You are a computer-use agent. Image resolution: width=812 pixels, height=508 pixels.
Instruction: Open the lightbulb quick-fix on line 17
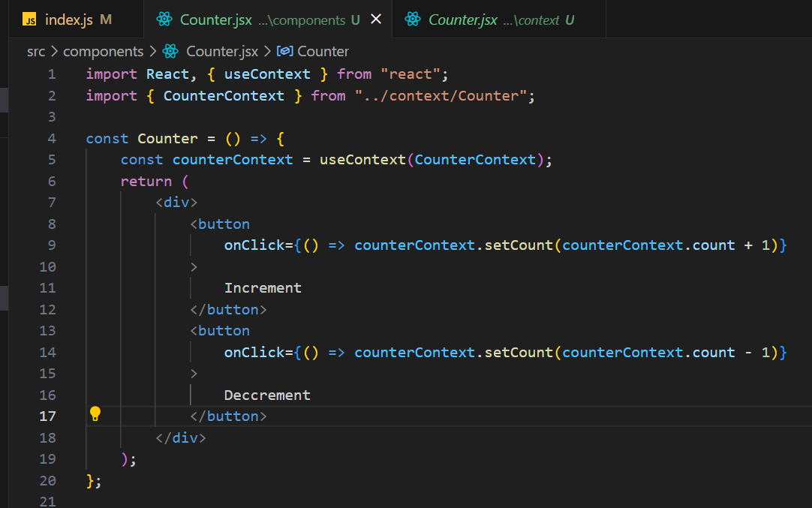[95, 413]
